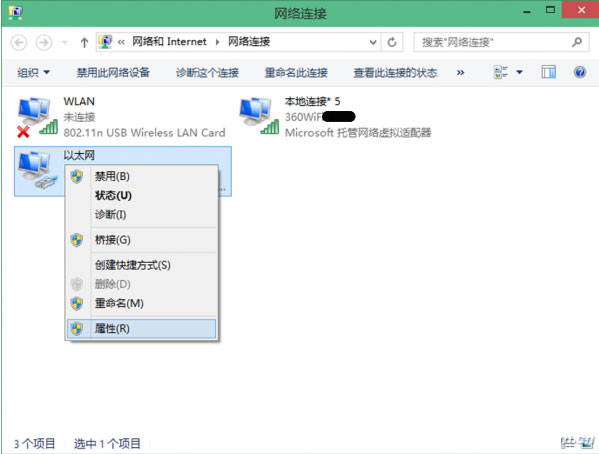Maximize the 网络连接 window
This screenshot has height=454, width=599.
pyautogui.click(x=550, y=10)
